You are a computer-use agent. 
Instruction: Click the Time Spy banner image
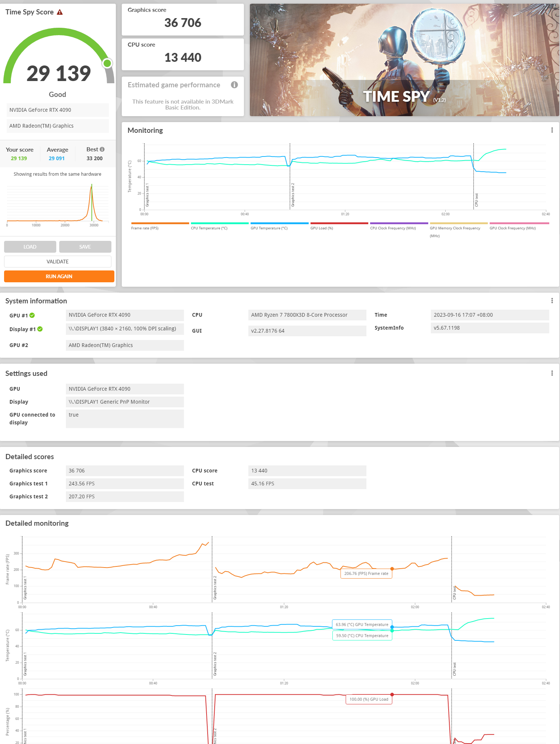(x=404, y=60)
